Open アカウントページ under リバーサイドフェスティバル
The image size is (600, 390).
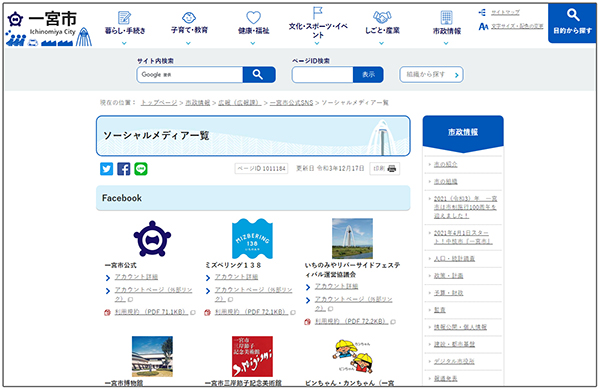(x=354, y=304)
